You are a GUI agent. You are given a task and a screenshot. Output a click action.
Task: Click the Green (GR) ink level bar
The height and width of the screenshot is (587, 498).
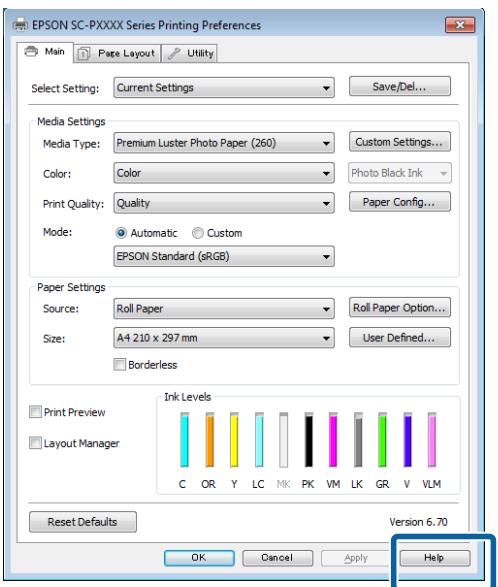click(x=382, y=440)
